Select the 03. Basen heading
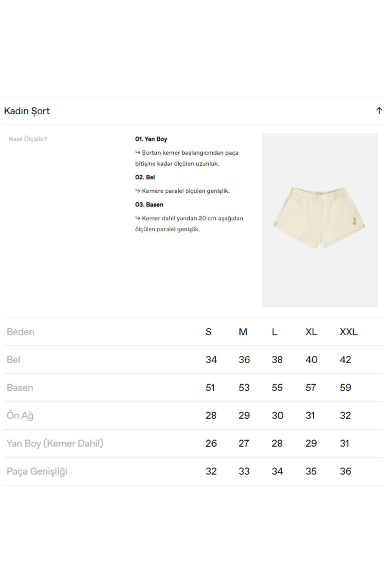 click(x=149, y=204)
